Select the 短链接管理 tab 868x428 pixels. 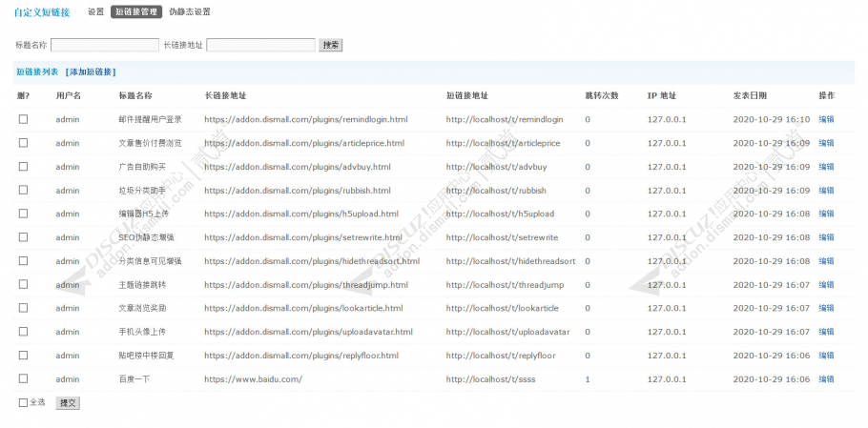[x=136, y=11]
